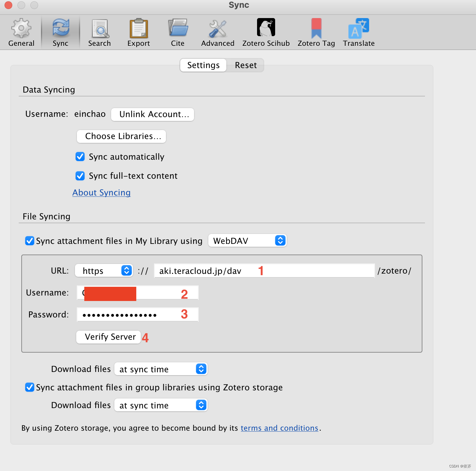Uncheck Sync attachment files in My Library
476x471 pixels.
30,241
